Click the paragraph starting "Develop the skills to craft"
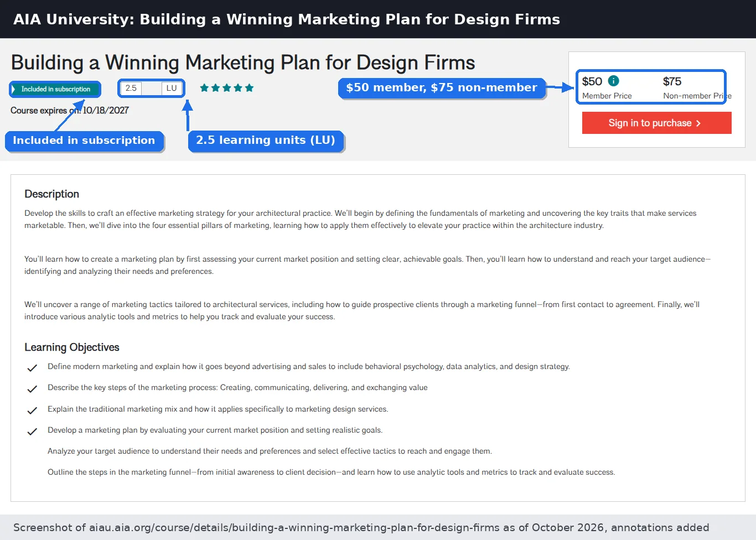Viewport: 756px width, 540px height. pyautogui.click(x=360, y=219)
